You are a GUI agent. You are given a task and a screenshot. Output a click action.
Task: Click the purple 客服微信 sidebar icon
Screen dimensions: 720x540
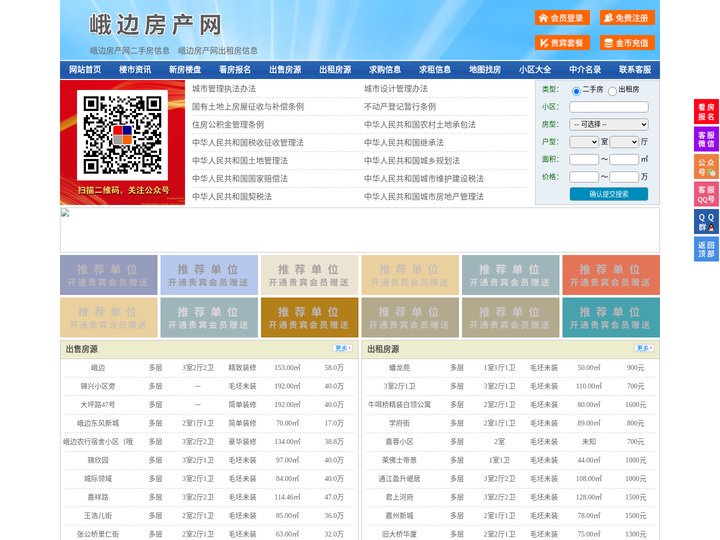coord(706,139)
